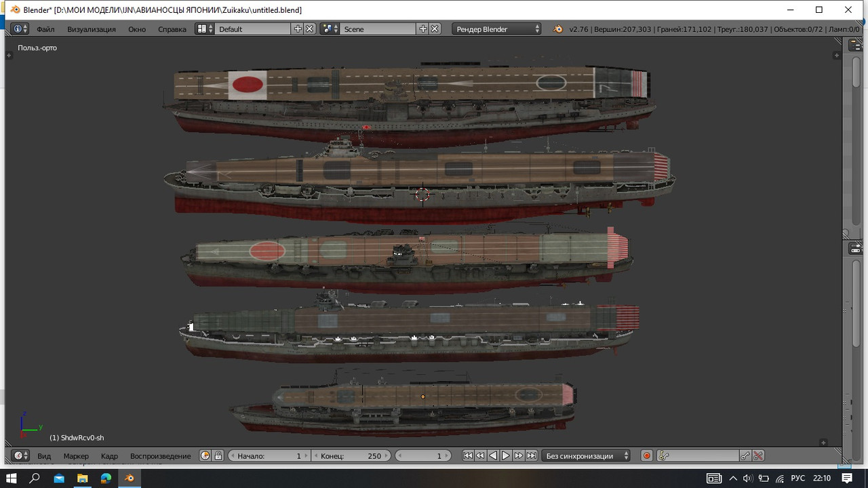
Task: Open the Без синхронизации sync dropdown
Action: click(586, 456)
